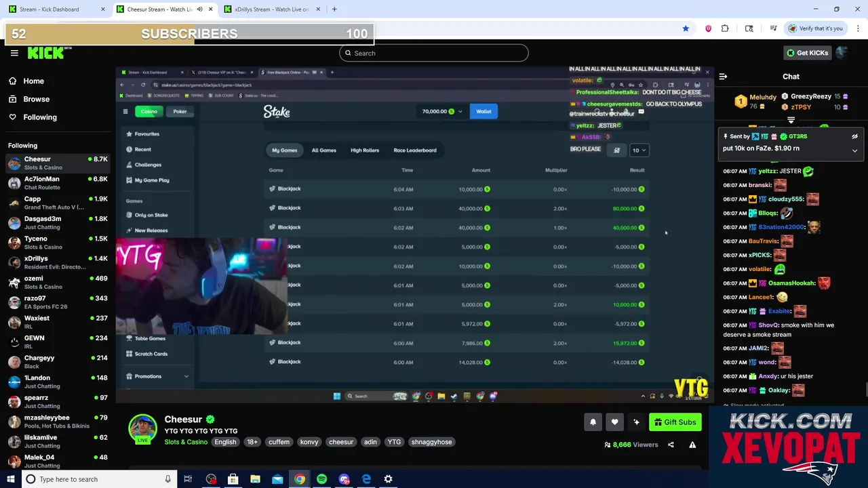The width and height of the screenshot is (868, 488).
Task: Open the rows-per-page 10 dropdown in stream
Action: pyautogui.click(x=639, y=150)
